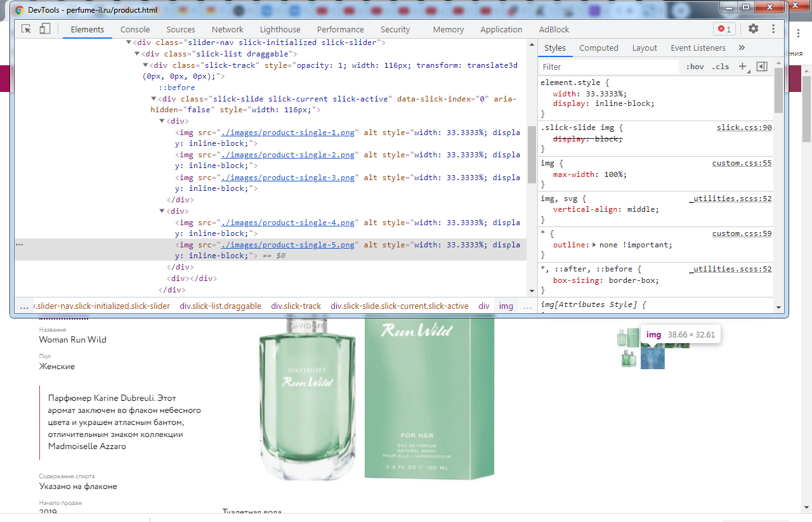Open the Network tab
Viewport: 812px width, 522px height.
228,29
